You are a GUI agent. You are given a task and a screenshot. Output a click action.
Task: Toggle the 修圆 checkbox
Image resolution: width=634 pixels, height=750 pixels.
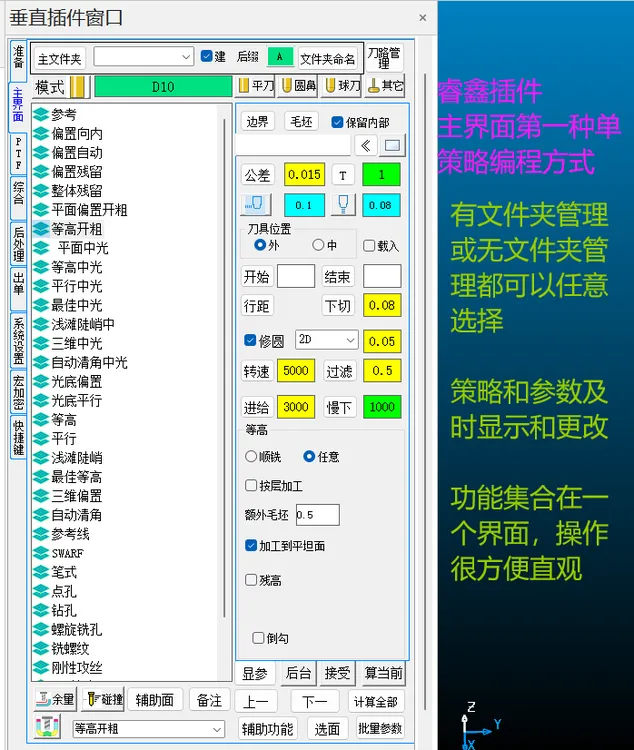[250, 340]
